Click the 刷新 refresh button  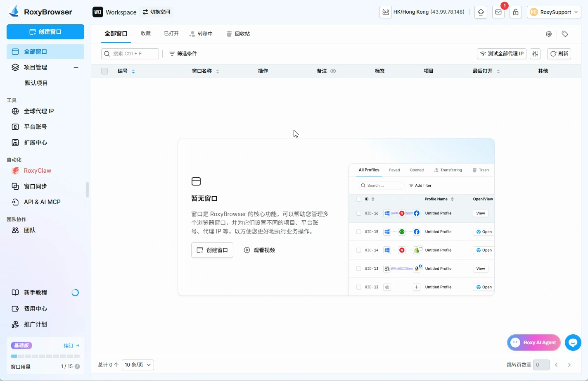click(559, 54)
